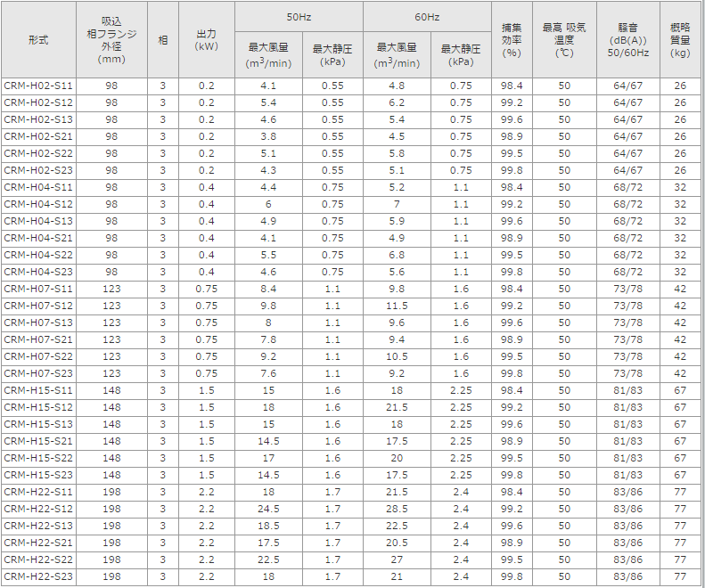Click the 形式 column header
This screenshot has height=588, width=705.
(x=38, y=40)
